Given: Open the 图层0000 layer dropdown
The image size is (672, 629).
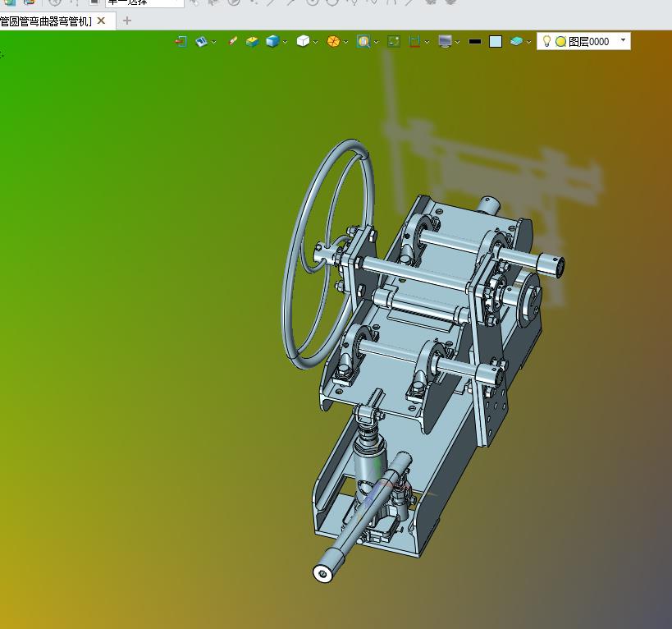Looking at the screenshot, I should click(x=623, y=40).
